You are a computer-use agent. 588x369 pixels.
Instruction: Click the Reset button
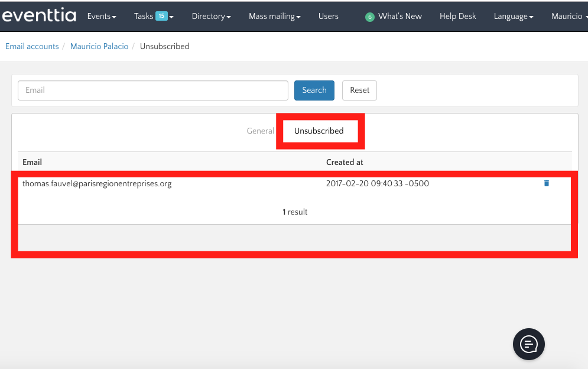(359, 90)
